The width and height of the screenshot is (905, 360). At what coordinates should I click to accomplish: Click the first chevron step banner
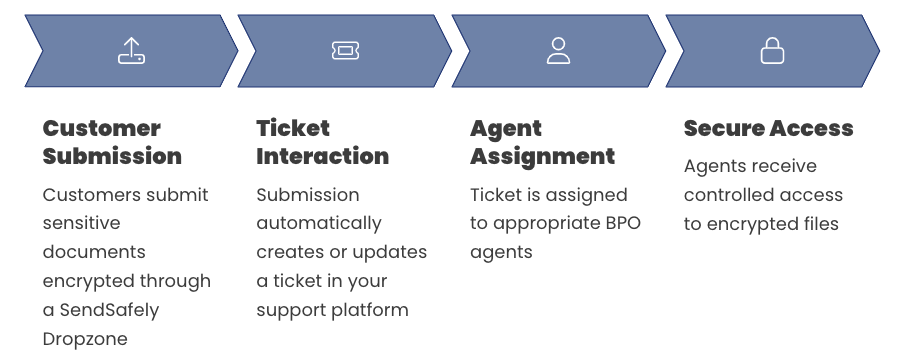(131, 51)
